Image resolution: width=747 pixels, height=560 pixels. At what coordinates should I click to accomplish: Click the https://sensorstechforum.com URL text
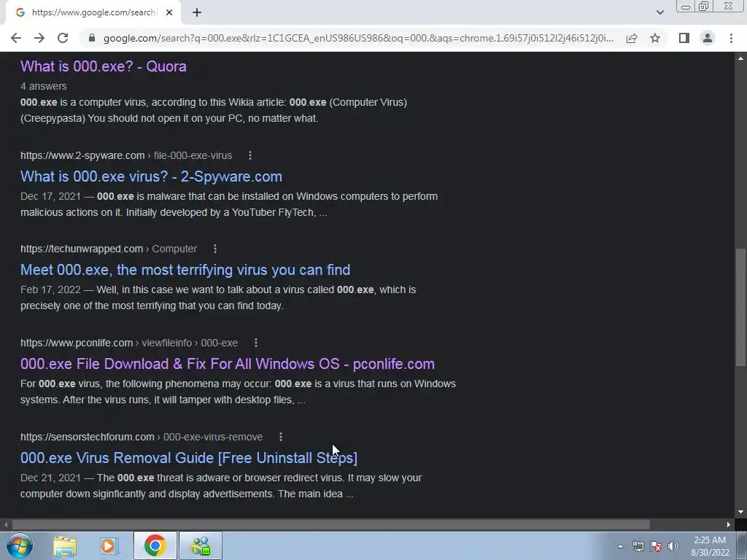(x=88, y=437)
